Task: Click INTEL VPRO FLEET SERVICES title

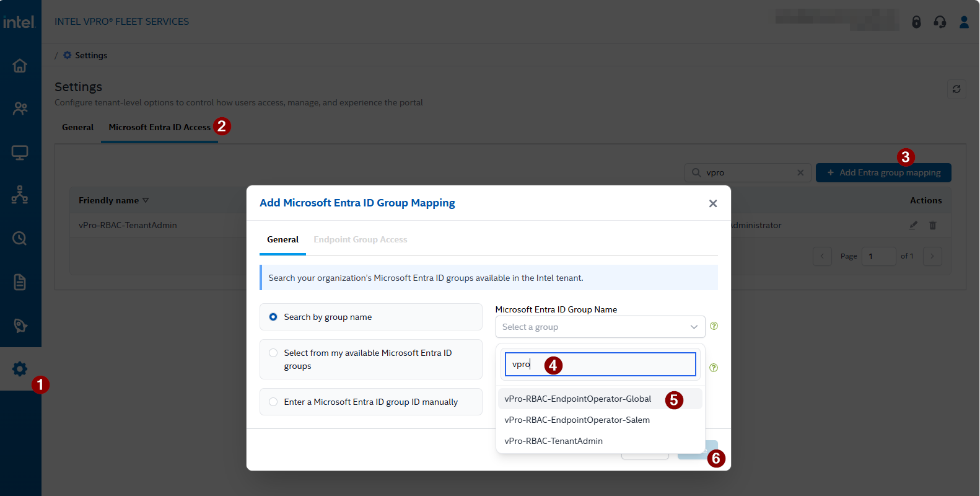Action: click(121, 22)
